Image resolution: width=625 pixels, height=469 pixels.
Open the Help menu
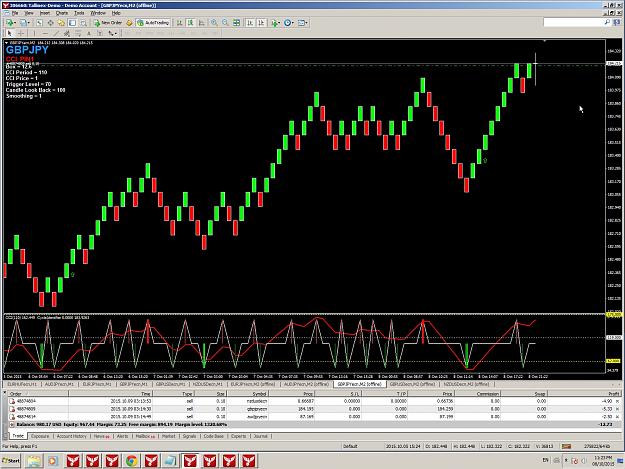116,13
